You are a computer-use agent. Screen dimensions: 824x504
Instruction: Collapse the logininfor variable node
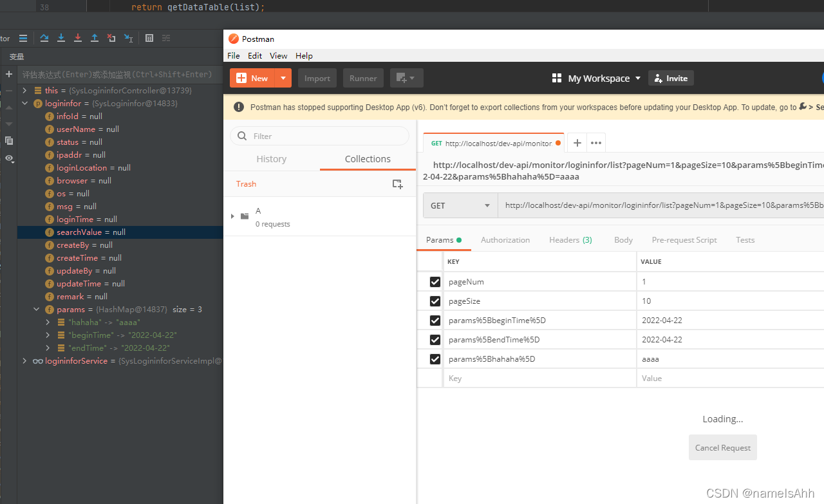point(24,104)
